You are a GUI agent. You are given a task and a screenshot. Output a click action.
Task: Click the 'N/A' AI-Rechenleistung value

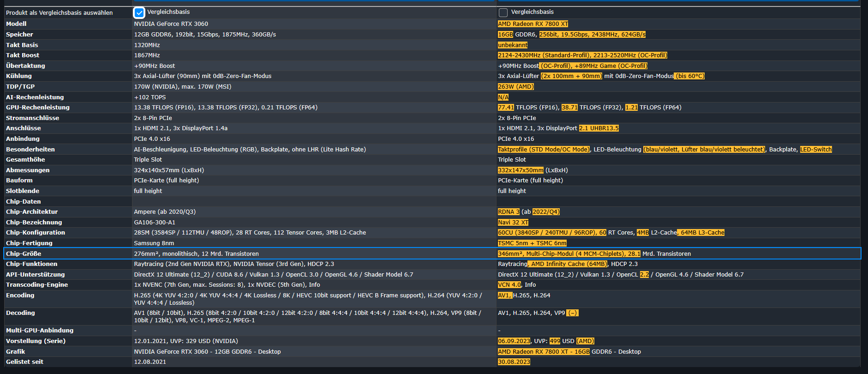tap(503, 97)
